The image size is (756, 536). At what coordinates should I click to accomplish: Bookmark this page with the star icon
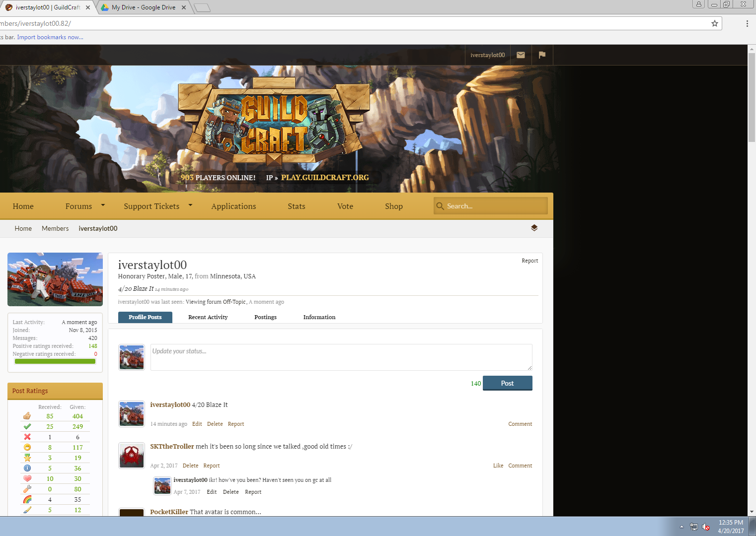pos(715,23)
